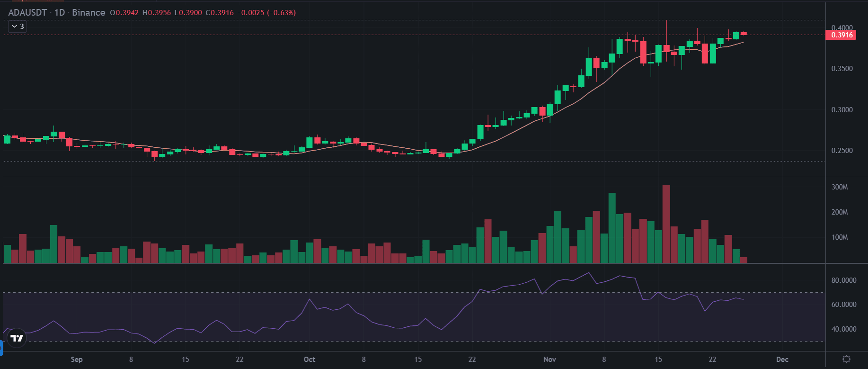Click the red 0.3916 current price label

pyautogui.click(x=841, y=35)
